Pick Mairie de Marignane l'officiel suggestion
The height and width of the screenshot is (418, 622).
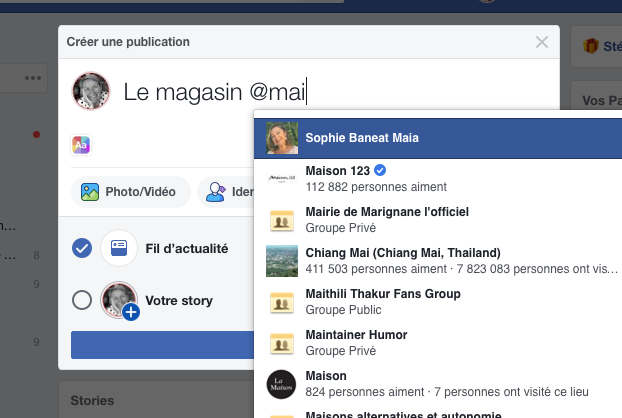pyautogui.click(x=438, y=220)
